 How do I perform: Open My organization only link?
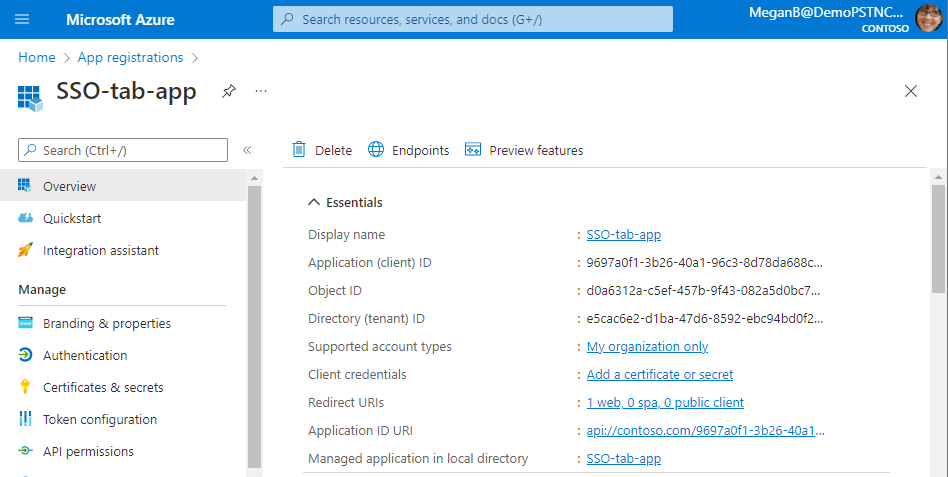point(647,347)
